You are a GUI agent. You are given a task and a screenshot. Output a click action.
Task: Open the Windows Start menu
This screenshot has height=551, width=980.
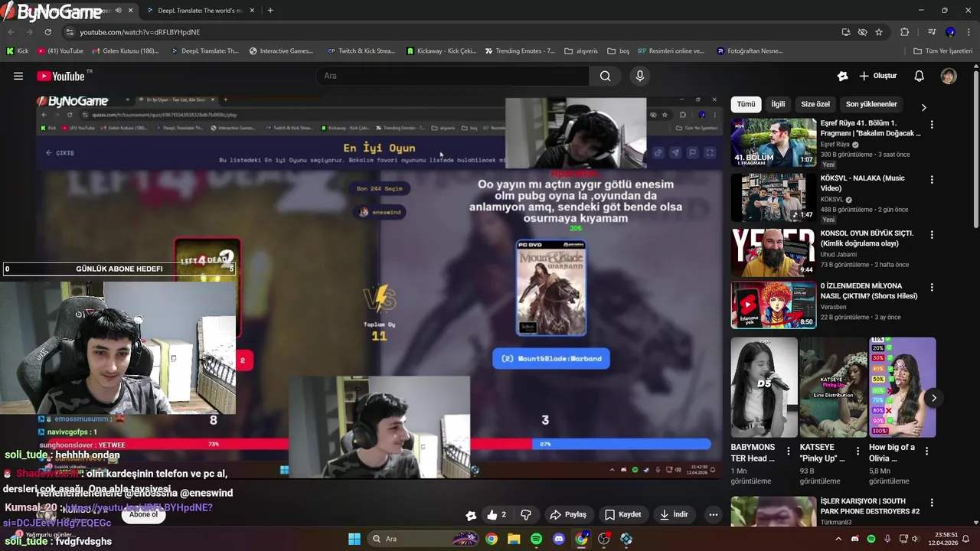click(x=354, y=539)
